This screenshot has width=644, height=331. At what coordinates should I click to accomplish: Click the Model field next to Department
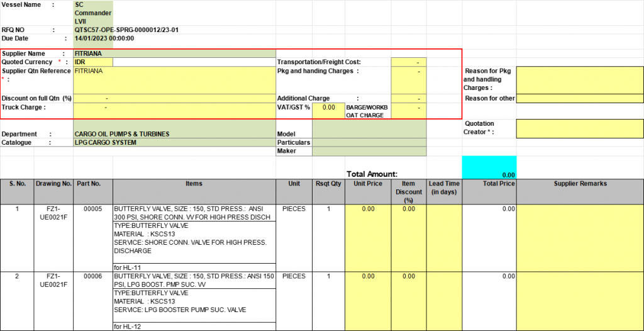point(369,134)
